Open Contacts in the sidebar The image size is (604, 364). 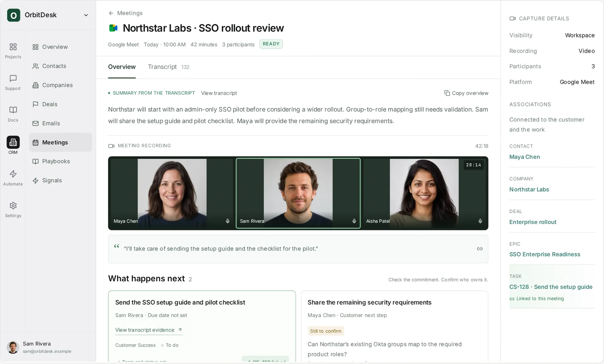60,66
